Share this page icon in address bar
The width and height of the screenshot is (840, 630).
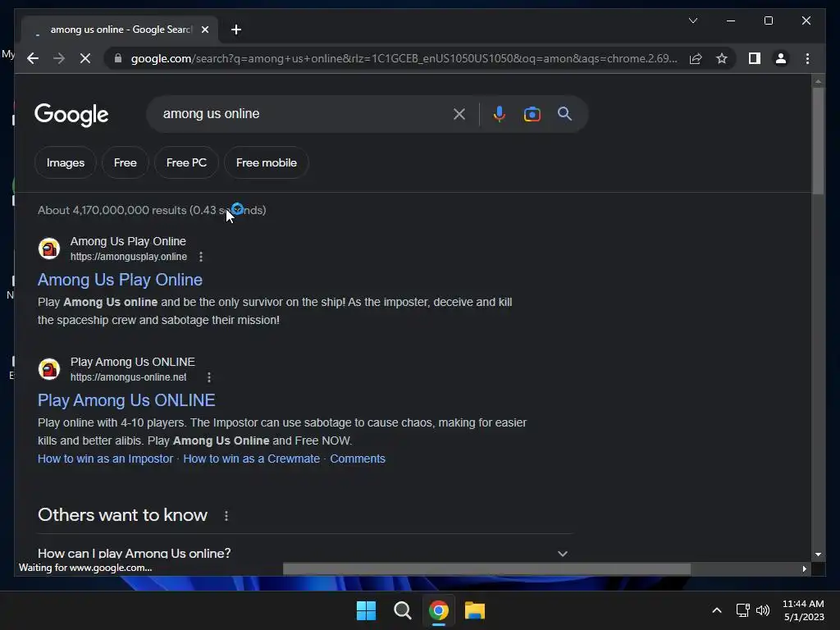[696, 58]
